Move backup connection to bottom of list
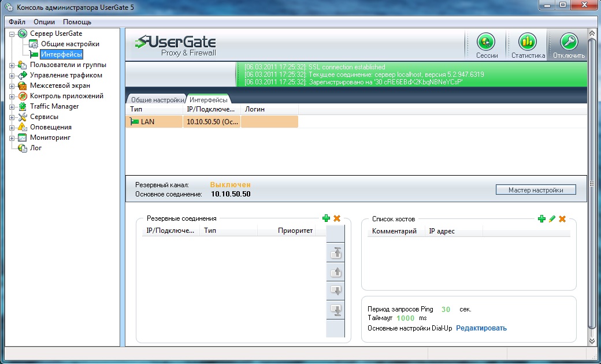This screenshot has height=364, width=601. coord(336,310)
